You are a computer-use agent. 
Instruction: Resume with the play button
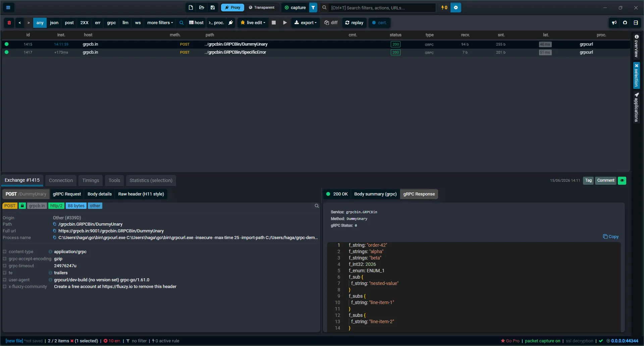[x=285, y=22]
